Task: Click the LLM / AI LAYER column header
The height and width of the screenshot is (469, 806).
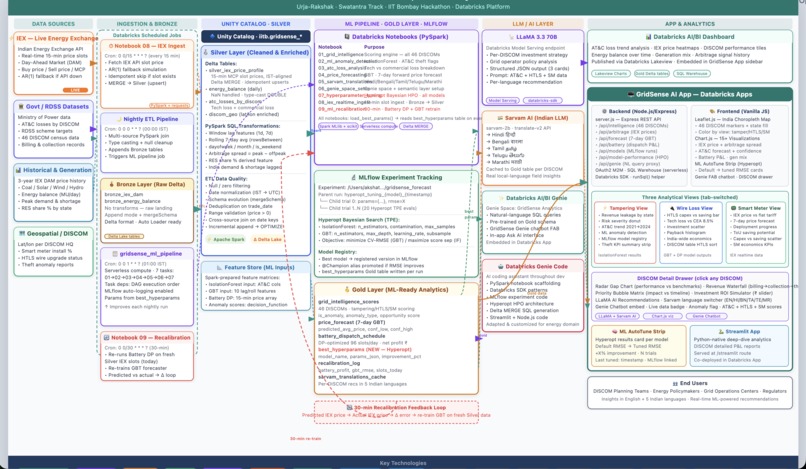Action: (533, 24)
